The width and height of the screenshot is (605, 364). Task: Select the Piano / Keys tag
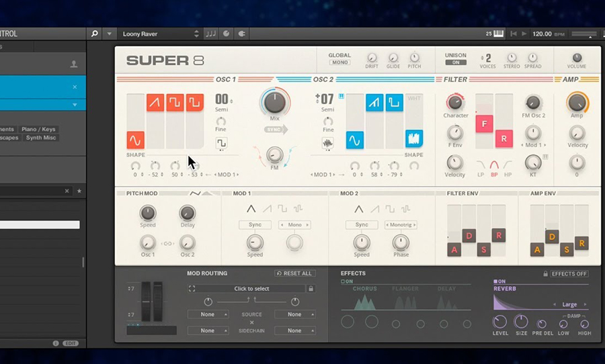pyautogui.click(x=38, y=129)
